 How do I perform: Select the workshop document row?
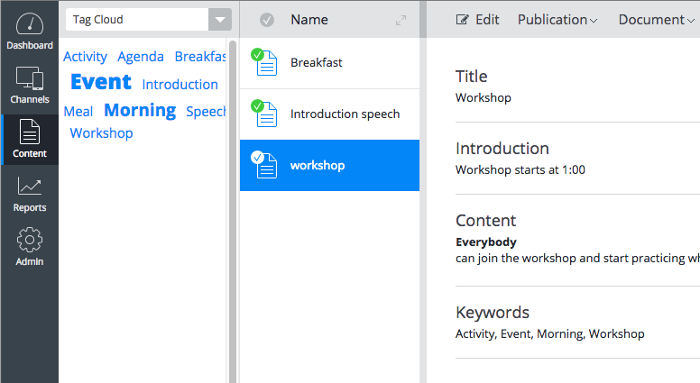(x=329, y=166)
